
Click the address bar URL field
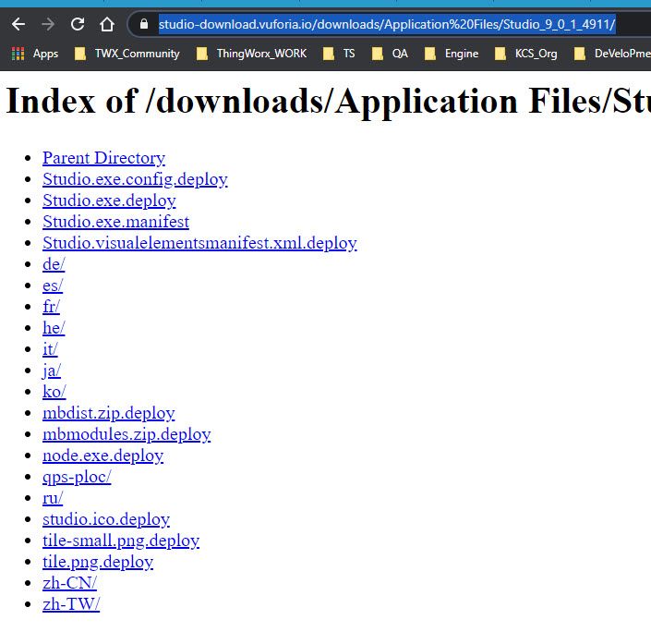pos(387,25)
